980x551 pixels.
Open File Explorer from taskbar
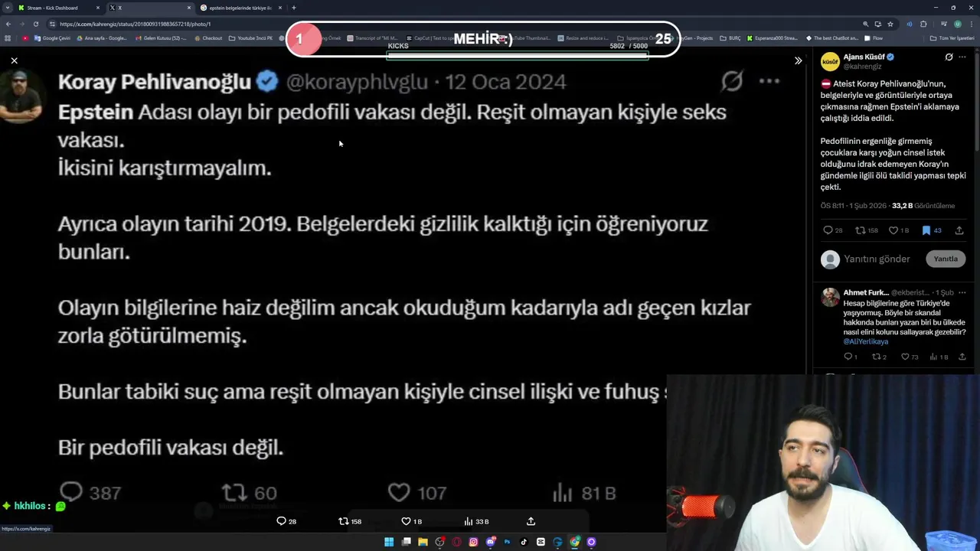[x=423, y=542]
